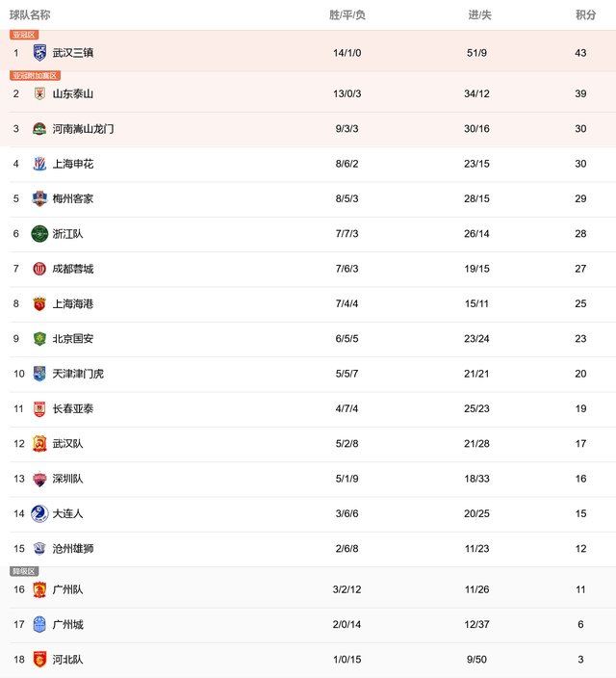
Task: Click the 山东泰山 team crest
Action: tap(39, 93)
